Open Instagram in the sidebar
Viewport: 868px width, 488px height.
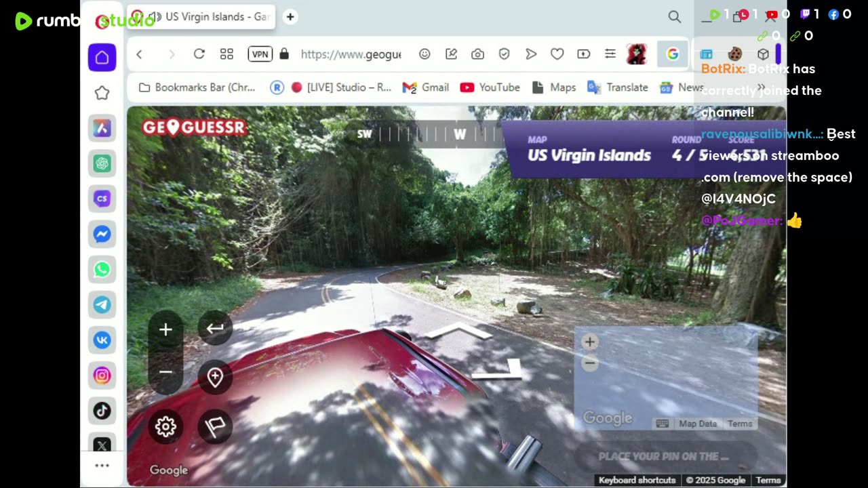pyautogui.click(x=102, y=375)
